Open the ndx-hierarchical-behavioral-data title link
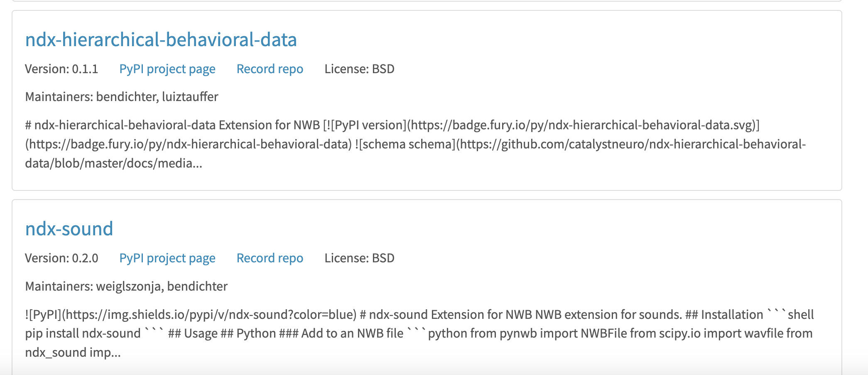This screenshot has width=868, height=375. (x=161, y=40)
